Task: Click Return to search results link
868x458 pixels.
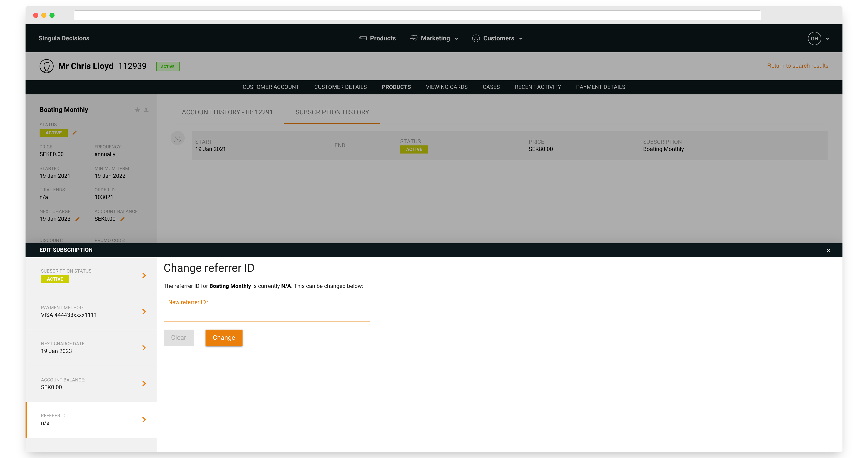Action: click(797, 66)
